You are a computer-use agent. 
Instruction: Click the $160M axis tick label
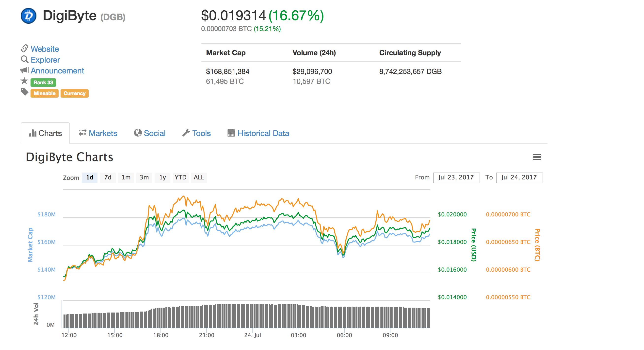47,242
